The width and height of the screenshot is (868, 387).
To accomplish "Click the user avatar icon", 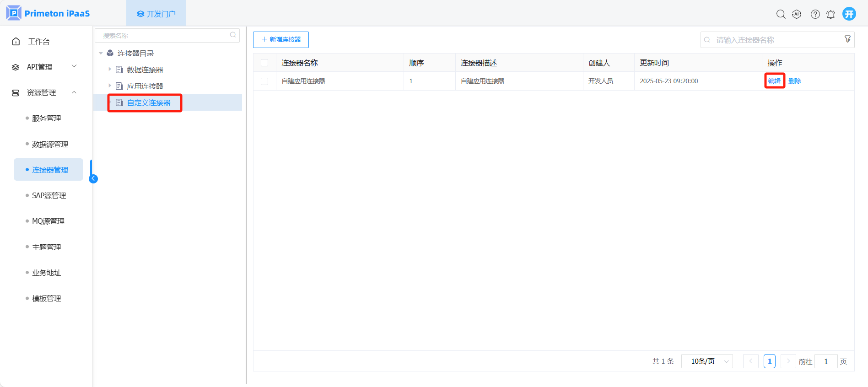I will pos(849,14).
